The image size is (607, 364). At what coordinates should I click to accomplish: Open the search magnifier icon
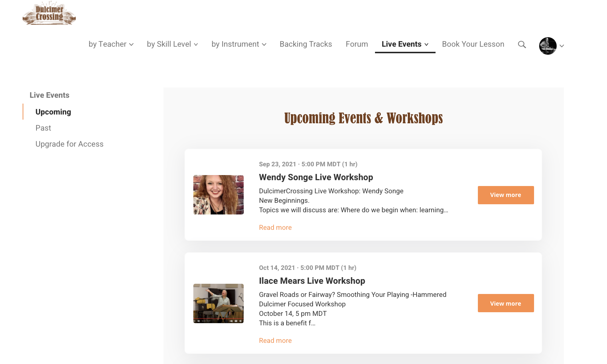(522, 44)
